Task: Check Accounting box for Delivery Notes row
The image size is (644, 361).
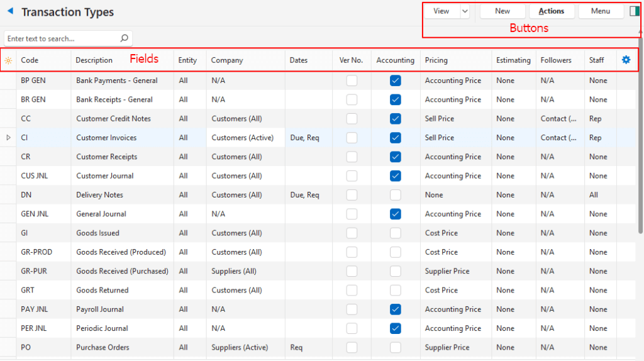Action: click(x=395, y=195)
